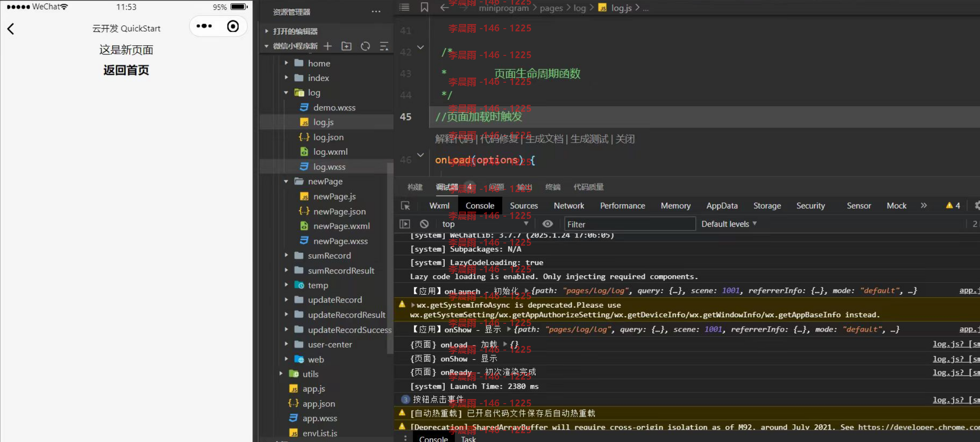The width and height of the screenshot is (980, 442).
Task: Expand the opened editors section
Action: coord(267,31)
